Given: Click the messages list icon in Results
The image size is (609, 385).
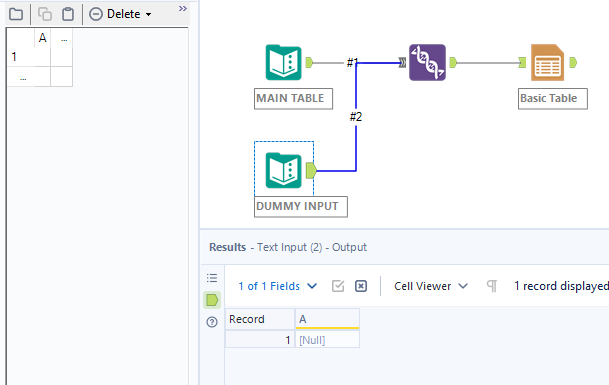Looking at the screenshot, I should click(212, 278).
